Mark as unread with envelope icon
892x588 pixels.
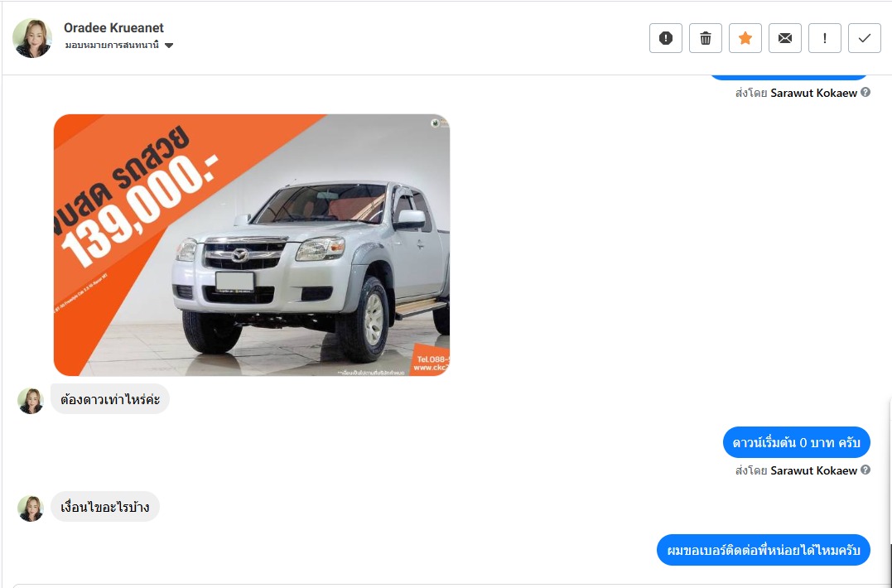(785, 38)
